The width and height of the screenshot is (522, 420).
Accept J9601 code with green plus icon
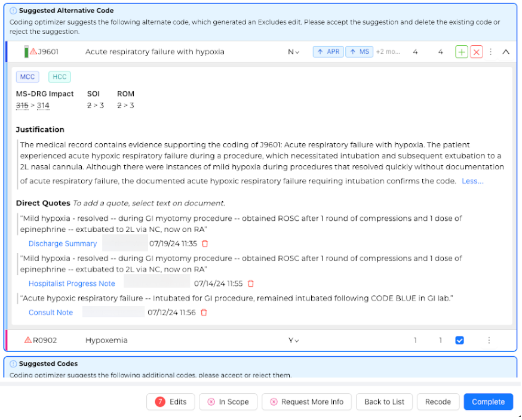pyautogui.click(x=461, y=52)
